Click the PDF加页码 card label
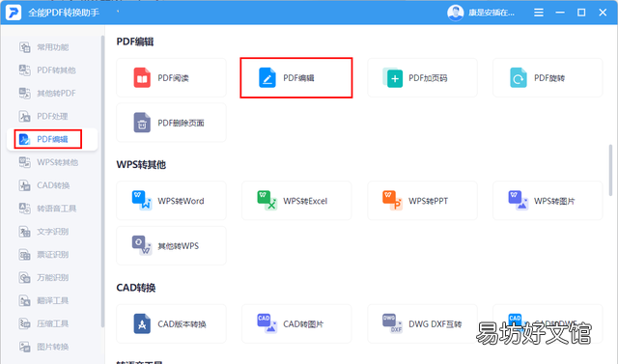 (x=428, y=78)
